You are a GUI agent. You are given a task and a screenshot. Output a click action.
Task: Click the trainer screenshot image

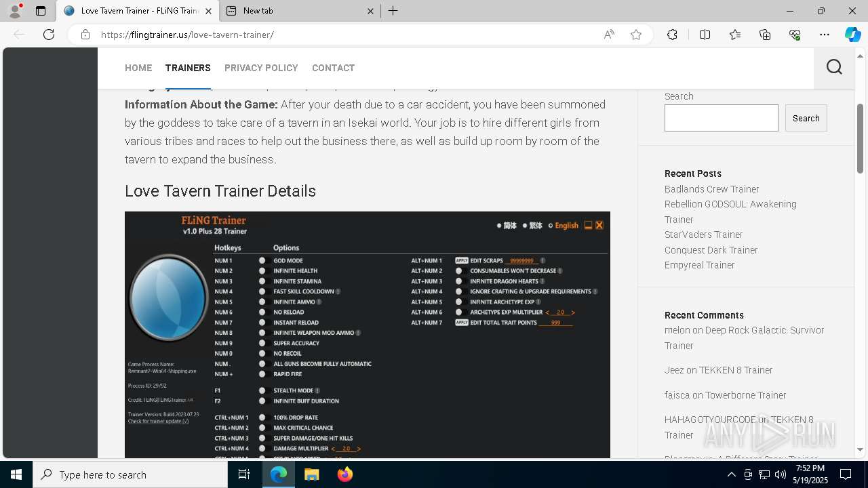pyautogui.click(x=368, y=335)
